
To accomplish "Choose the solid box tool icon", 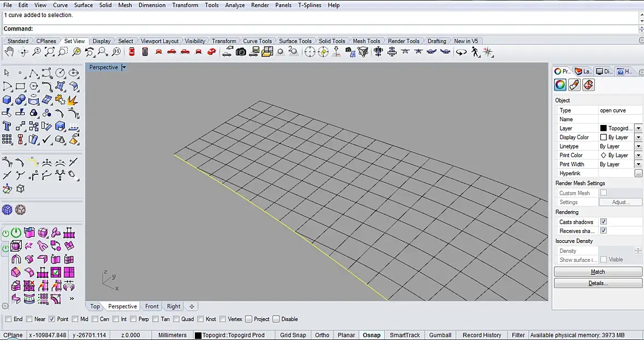I will [x=7, y=99].
